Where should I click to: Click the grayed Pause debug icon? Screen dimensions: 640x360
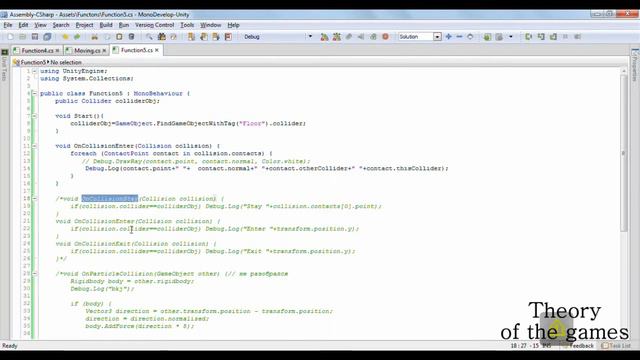point(565,37)
